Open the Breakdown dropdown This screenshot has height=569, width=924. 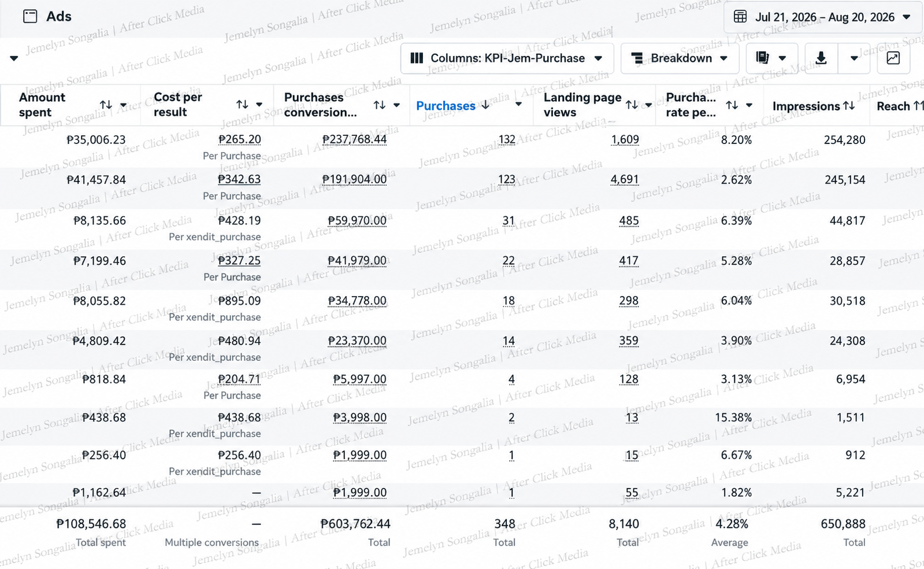(x=680, y=58)
